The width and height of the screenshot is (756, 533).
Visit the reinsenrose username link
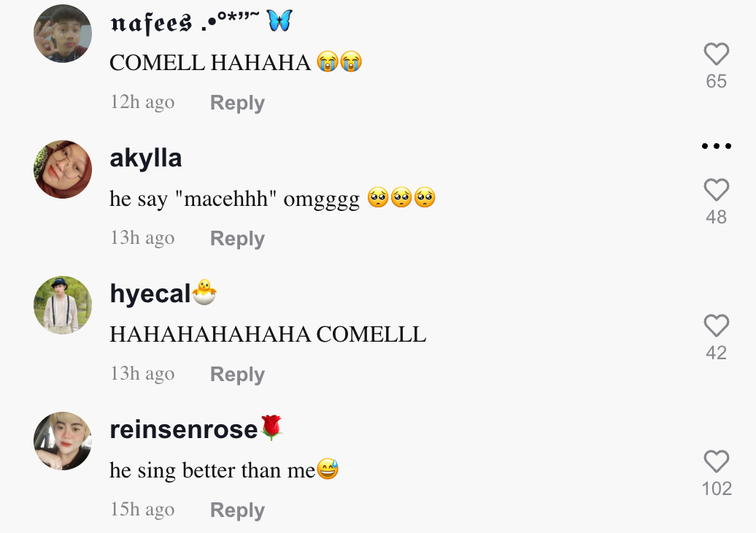[184, 430]
